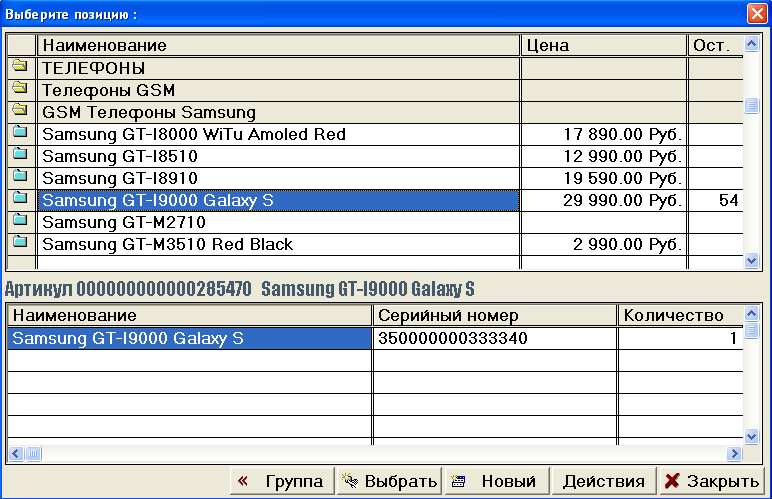Click the Серийный номер column header

coord(495,315)
